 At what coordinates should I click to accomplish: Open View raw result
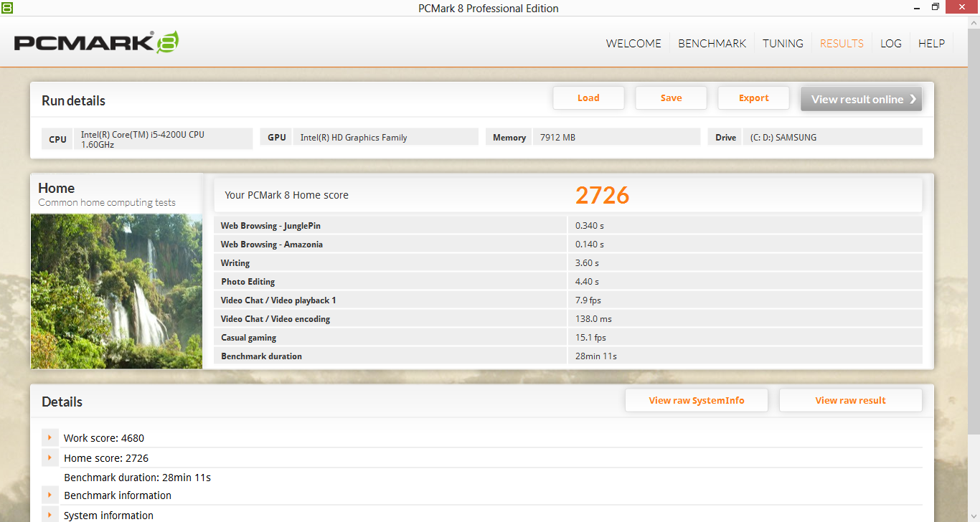[x=850, y=401]
